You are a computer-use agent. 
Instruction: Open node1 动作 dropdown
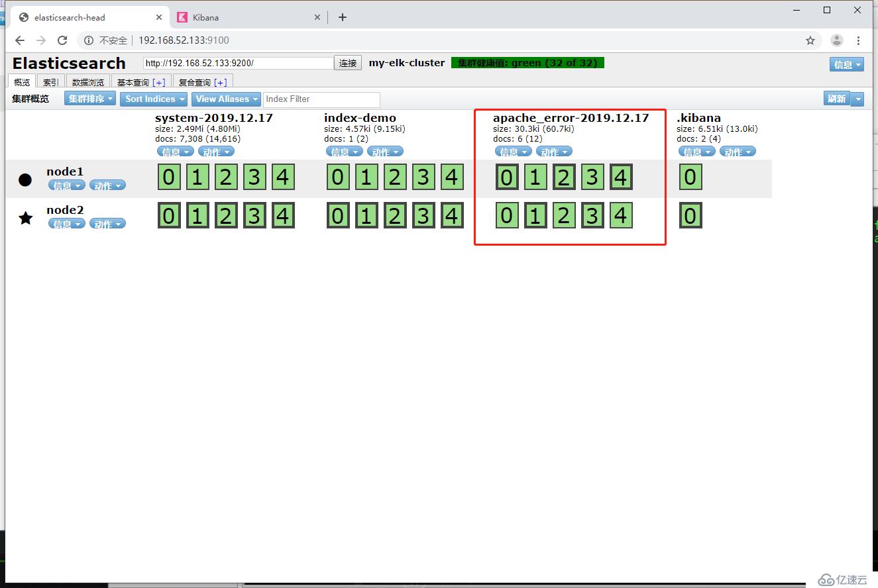[x=107, y=185]
